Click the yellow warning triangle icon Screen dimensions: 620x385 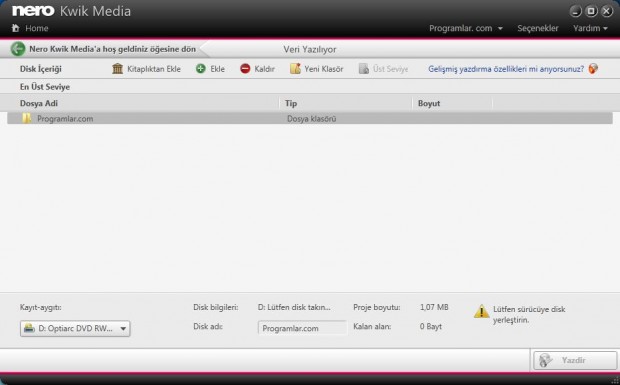(x=481, y=311)
